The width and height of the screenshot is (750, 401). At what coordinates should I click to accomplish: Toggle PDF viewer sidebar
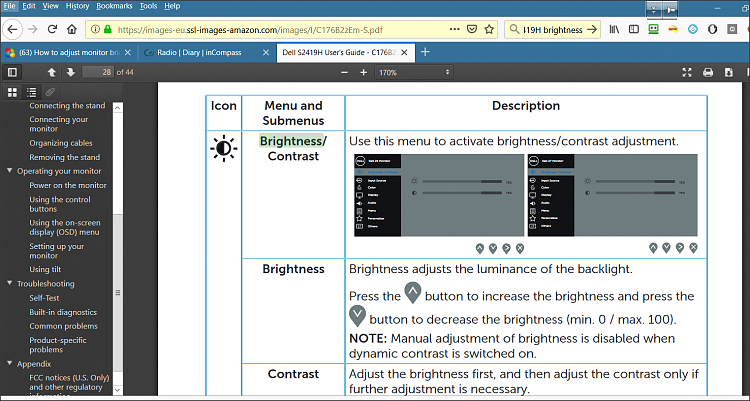point(12,72)
